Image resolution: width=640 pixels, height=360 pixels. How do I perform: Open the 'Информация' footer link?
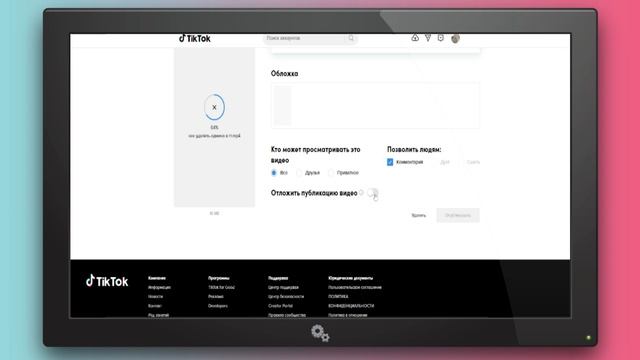coord(159,287)
